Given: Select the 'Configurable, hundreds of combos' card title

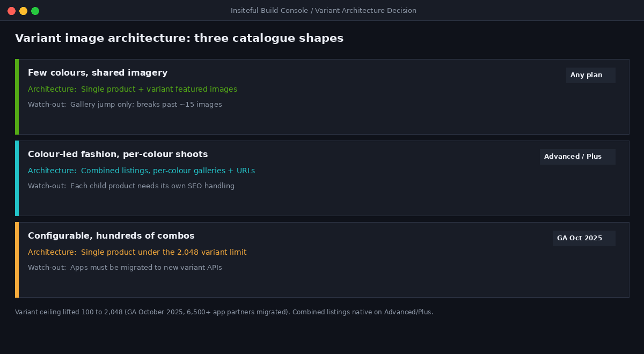Looking at the screenshot, I should 111,236.
